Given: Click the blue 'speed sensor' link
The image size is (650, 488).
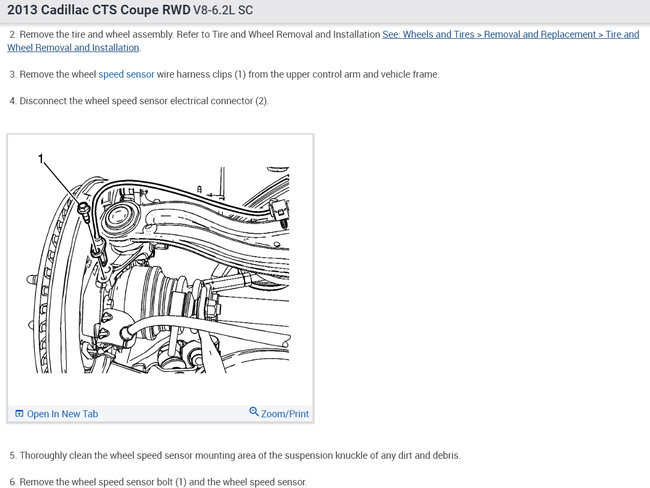Looking at the screenshot, I should point(126,75).
